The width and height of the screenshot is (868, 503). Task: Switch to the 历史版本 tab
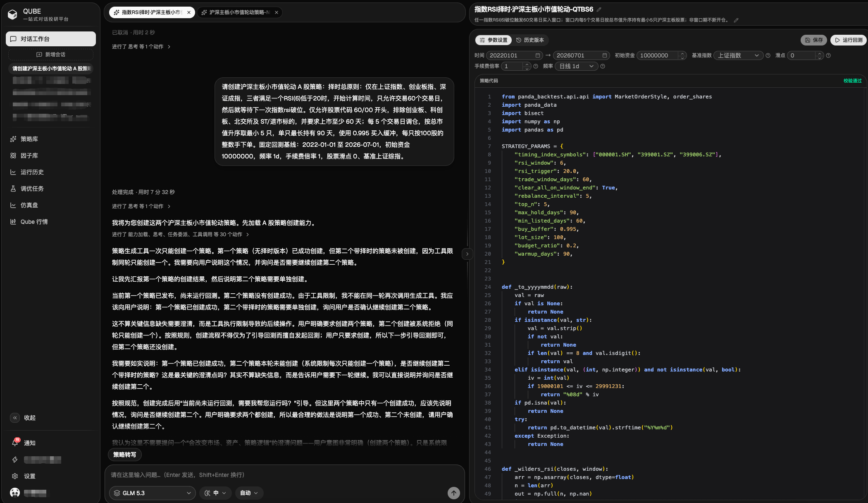pos(530,40)
